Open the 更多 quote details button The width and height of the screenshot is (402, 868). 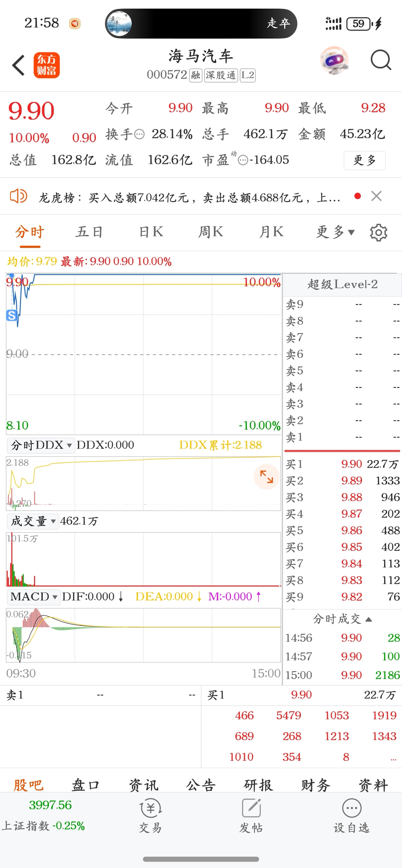tap(364, 161)
